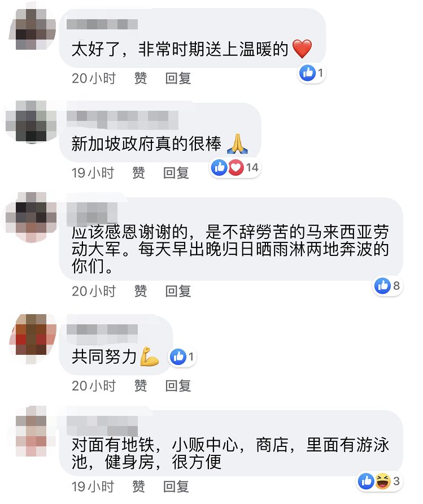This screenshot has width=423, height=504.
Task: Like the 应该感恩谢谢的 comment via 赞
Action: pyautogui.click(x=141, y=291)
